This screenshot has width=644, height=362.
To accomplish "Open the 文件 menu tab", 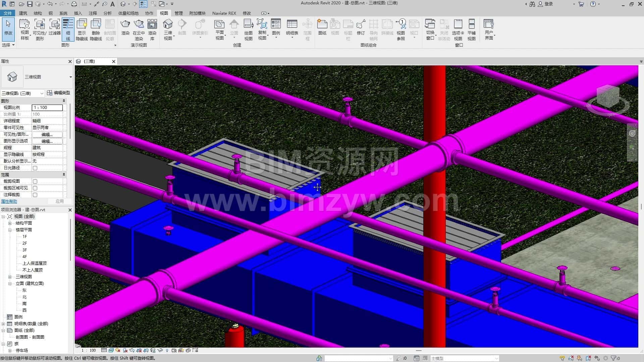I will [7, 13].
